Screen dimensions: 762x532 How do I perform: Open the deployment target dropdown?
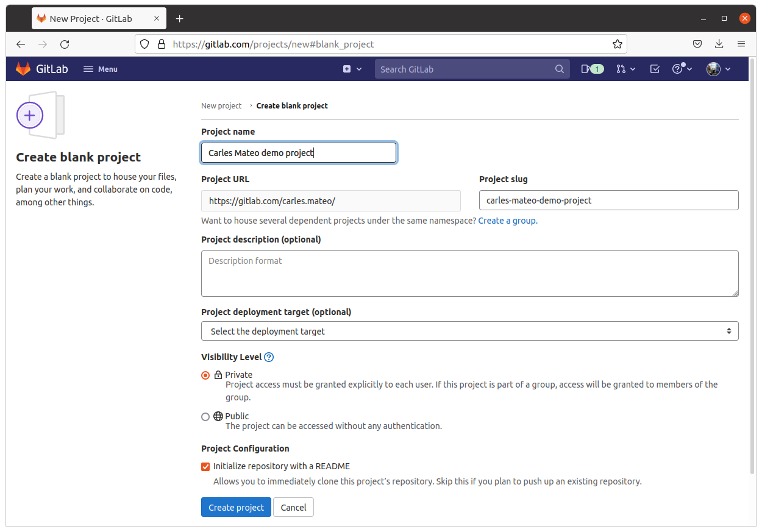(x=470, y=331)
